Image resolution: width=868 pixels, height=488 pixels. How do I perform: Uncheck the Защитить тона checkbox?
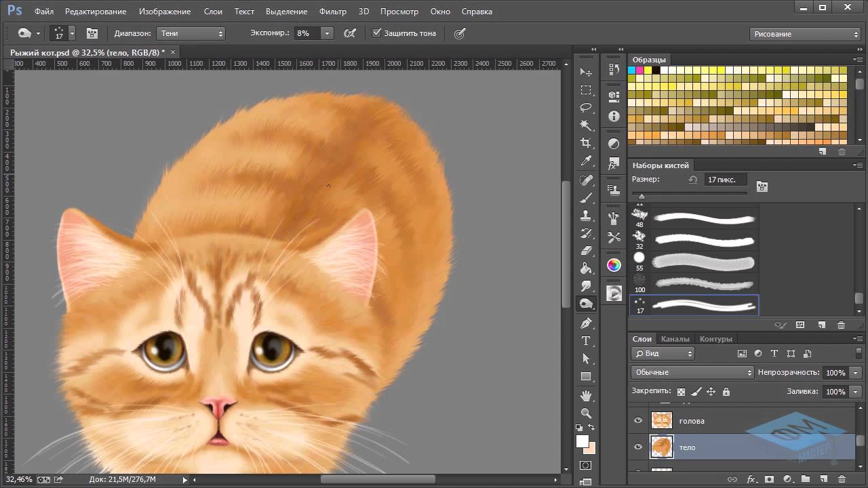[x=377, y=33]
